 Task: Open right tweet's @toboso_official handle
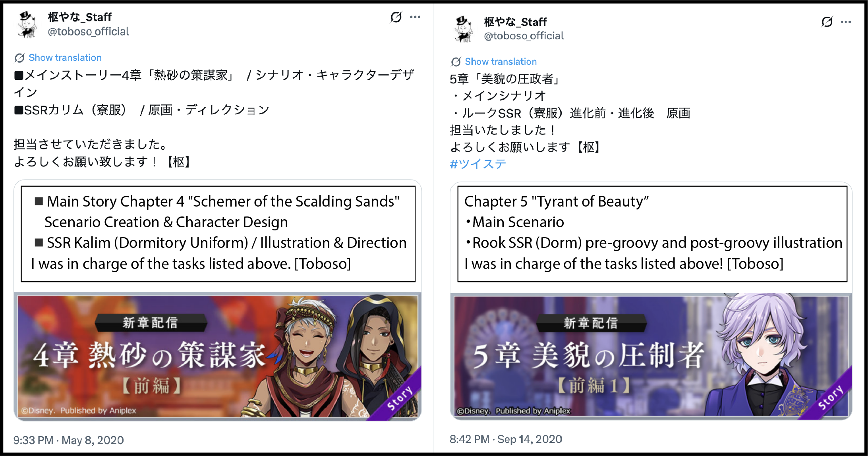[x=524, y=36]
